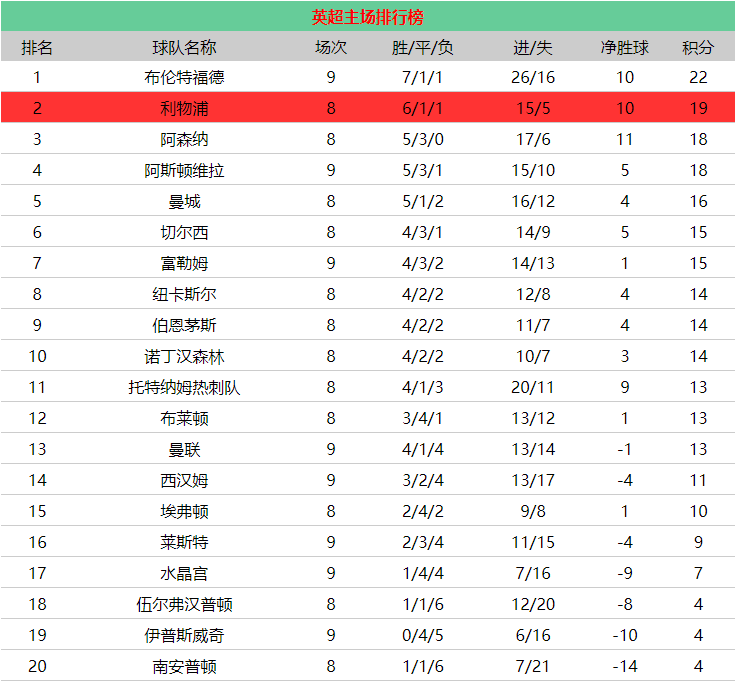735x682 pixels.
Task: Click the 南安普顿 team name
Action: click(x=184, y=666)
